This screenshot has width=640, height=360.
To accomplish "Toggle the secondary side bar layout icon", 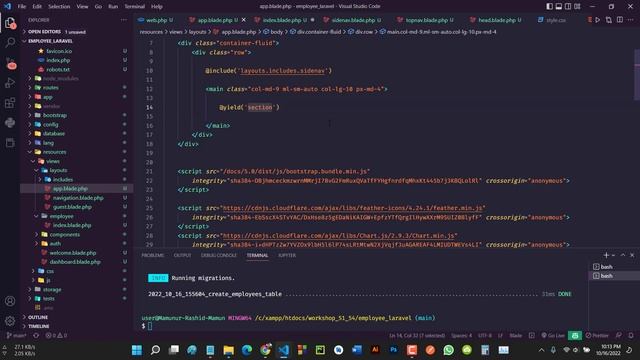I will [568, 6].
